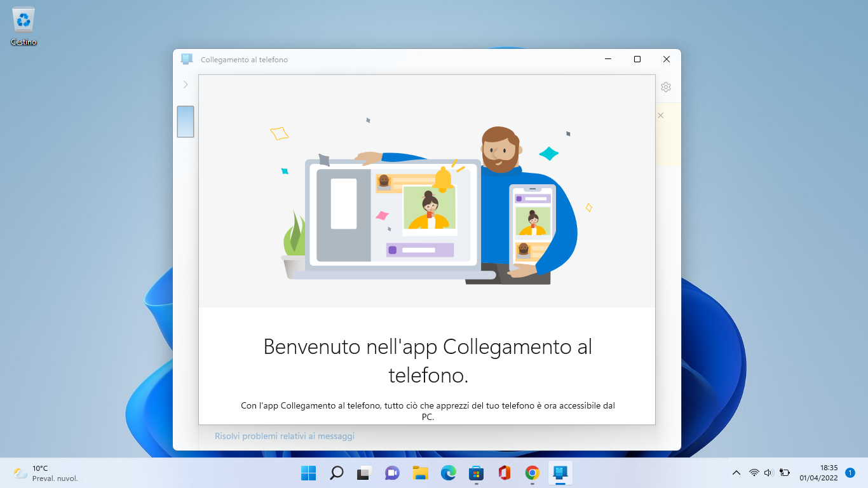Open File Explorer from taskbar

click(x=420, y=473)
